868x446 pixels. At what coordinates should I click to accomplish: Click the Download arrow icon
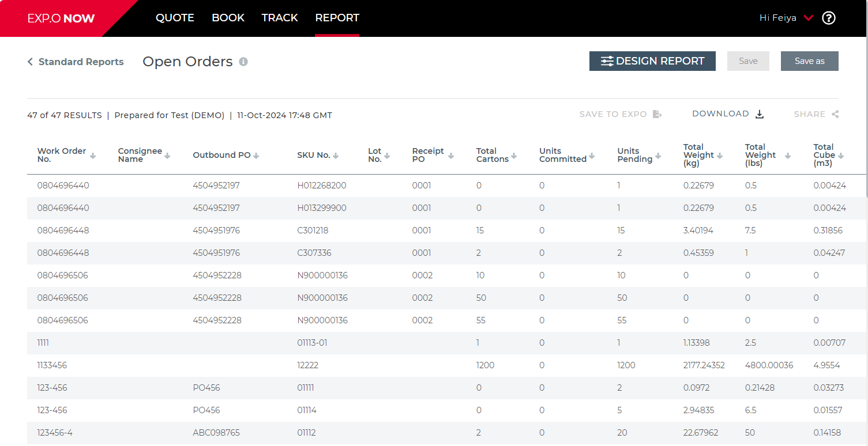click(x=760, y=114)
